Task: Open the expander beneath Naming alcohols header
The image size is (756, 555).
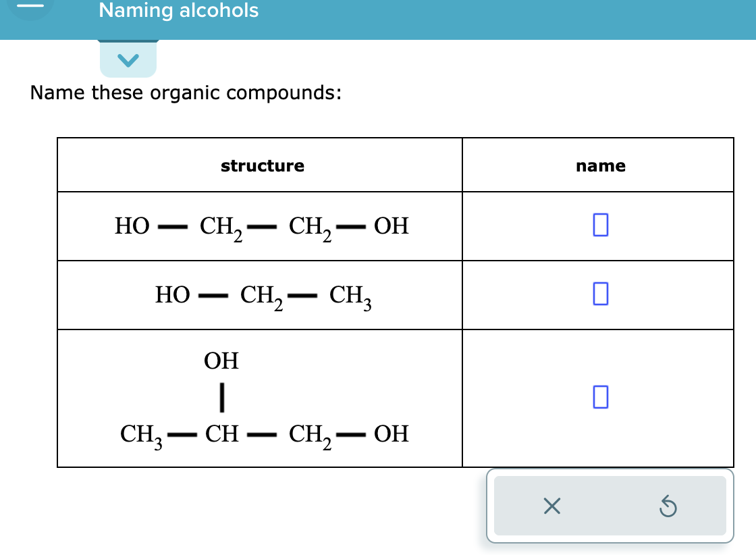Action: [x=128, y=59]
